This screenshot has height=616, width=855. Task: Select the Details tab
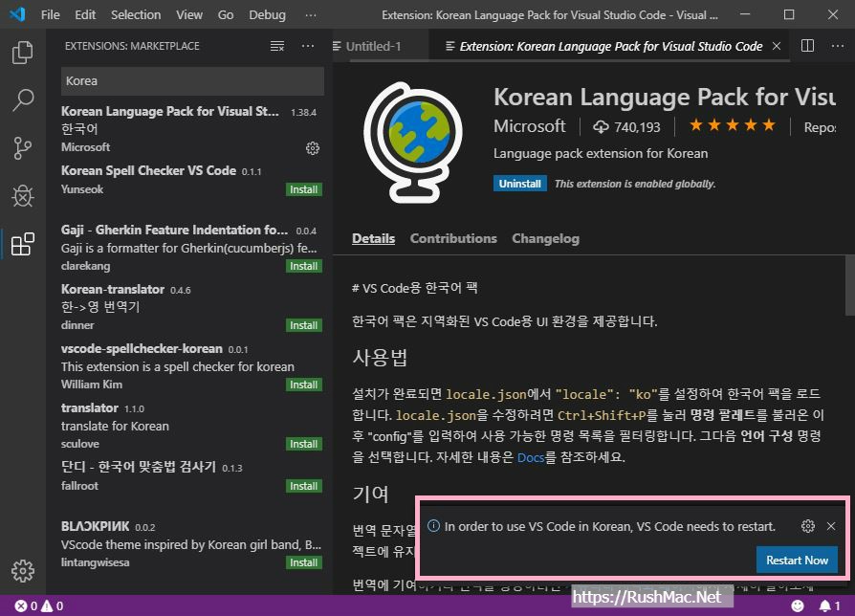coord(374,238)
